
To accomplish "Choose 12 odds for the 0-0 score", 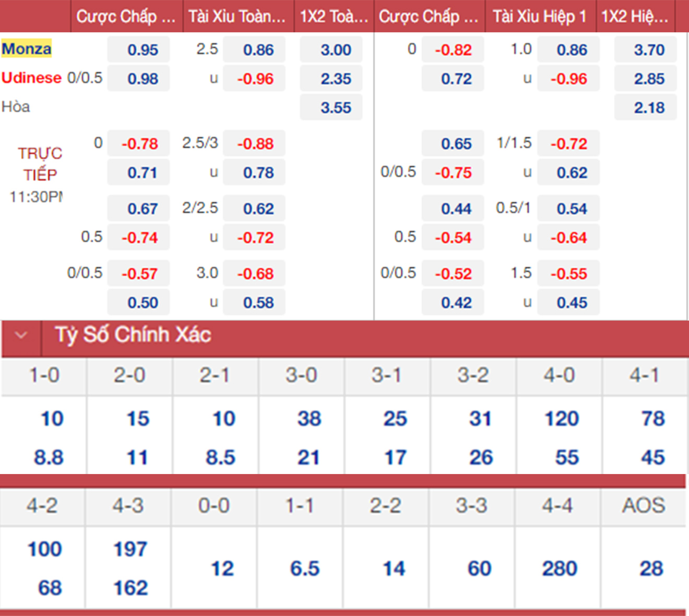I will point(222,568).
